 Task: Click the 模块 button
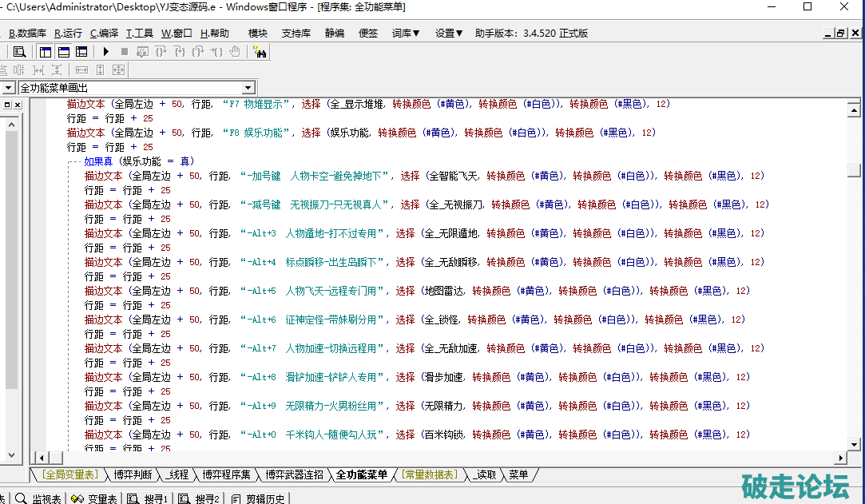click(x=258, y=34)
